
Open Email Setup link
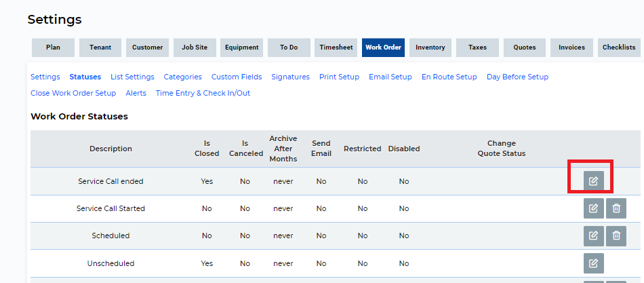[x=390, y=77]
